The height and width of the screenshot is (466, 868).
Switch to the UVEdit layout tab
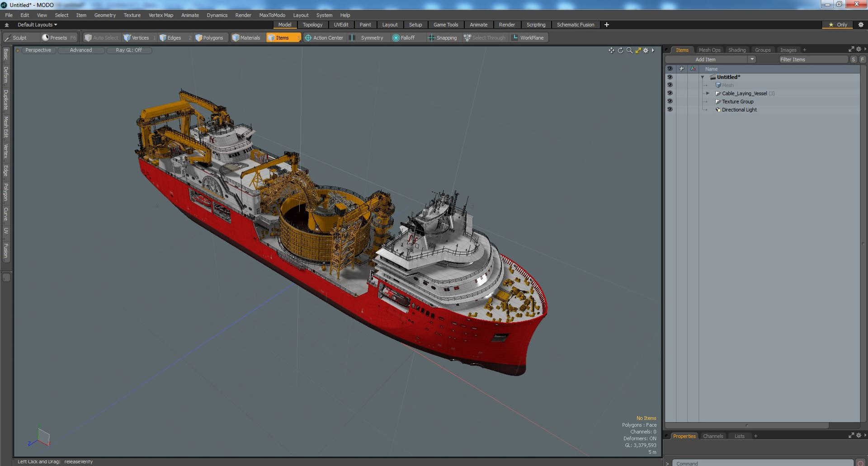coord(341,25)
